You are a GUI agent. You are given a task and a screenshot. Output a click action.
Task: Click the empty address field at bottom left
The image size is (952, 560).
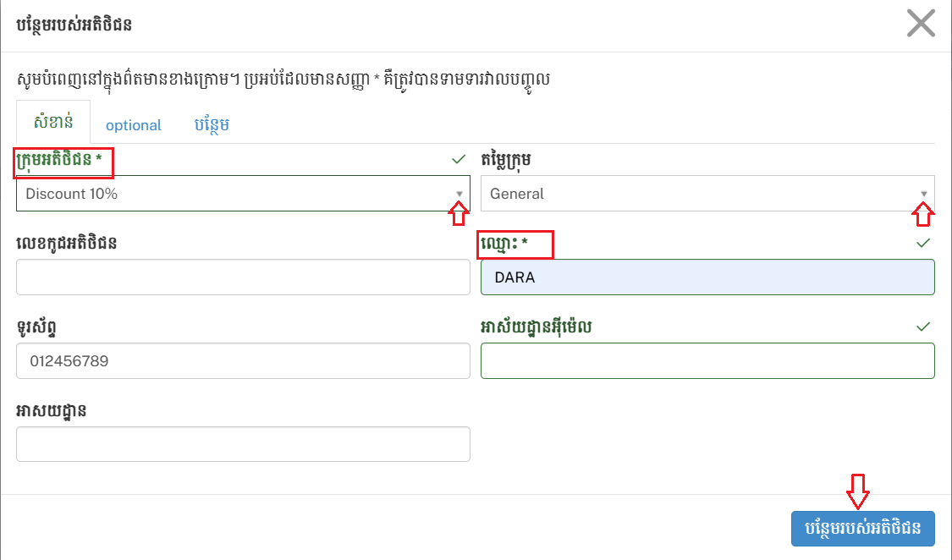[243, 444]
